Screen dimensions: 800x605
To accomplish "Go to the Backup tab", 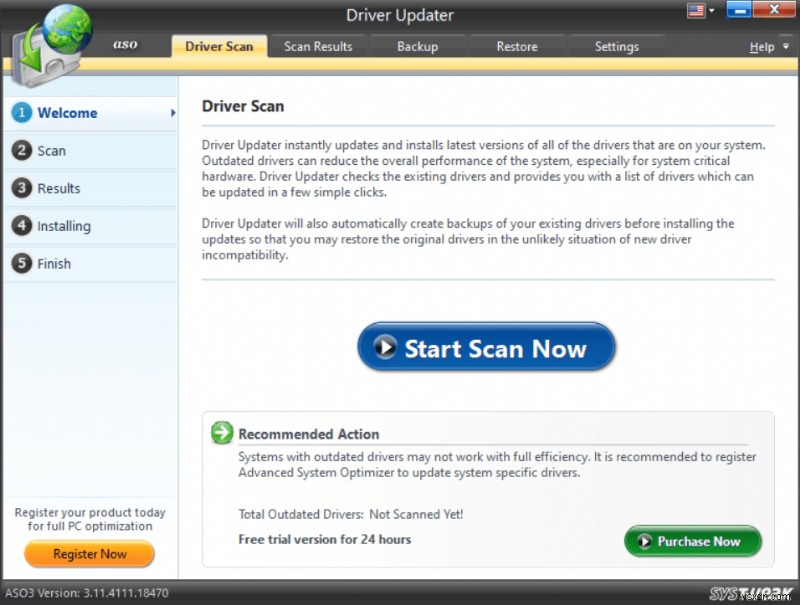I will click(x=417, y=46).
